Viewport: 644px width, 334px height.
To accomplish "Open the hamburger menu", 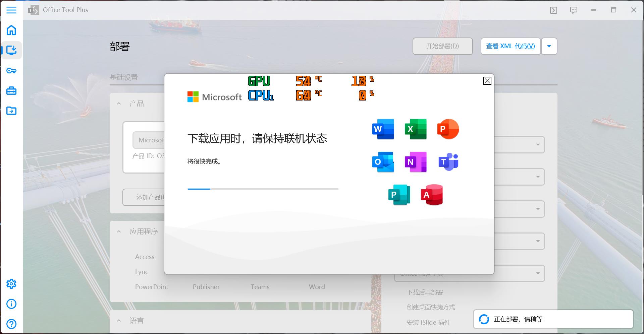I will [x=11, y=10].
